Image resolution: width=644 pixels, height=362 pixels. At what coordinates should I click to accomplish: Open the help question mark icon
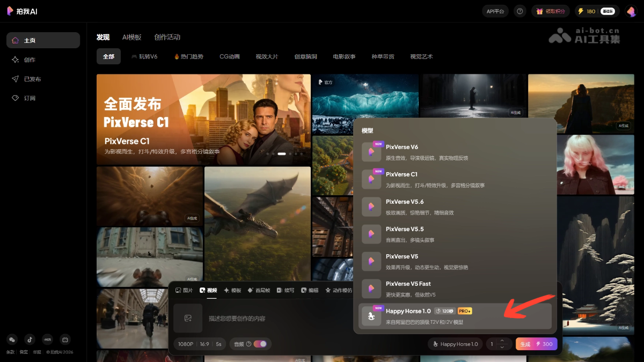click(519, 11)
